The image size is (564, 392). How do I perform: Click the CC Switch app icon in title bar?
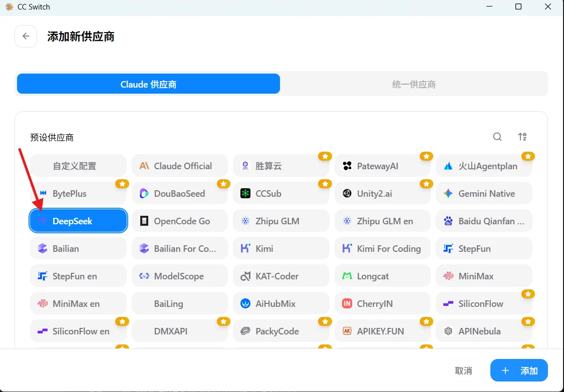[x=9, y=7]
